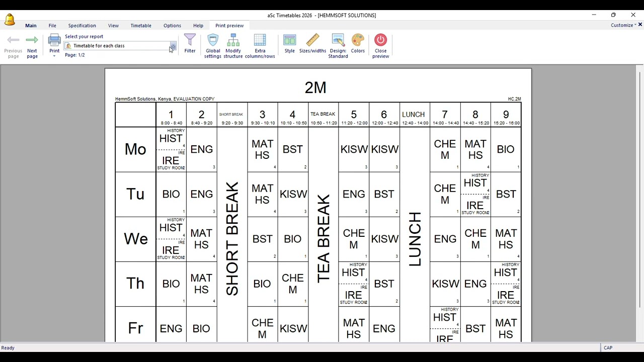Click the Print printer icon

tap(54, 40)
